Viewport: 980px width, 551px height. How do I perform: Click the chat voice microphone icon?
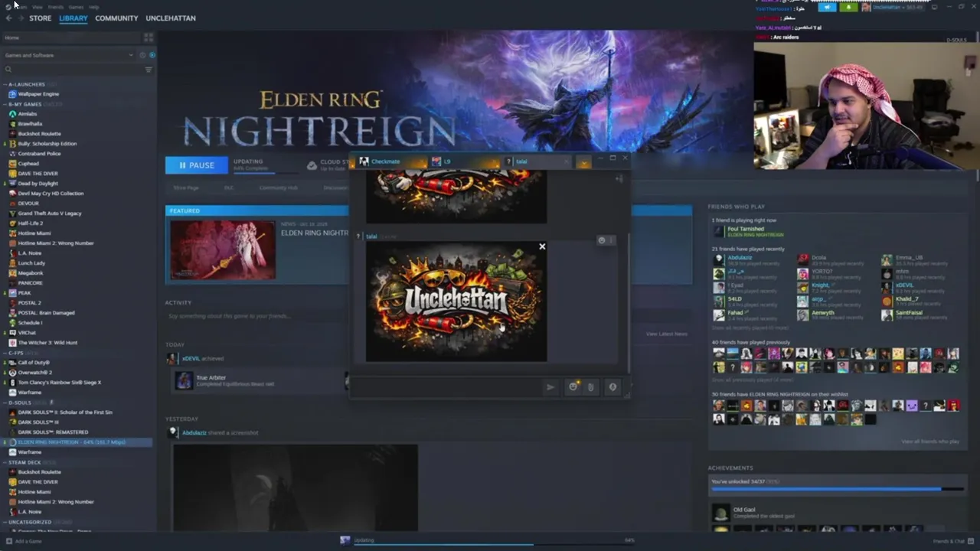click(x=612, y=387)
